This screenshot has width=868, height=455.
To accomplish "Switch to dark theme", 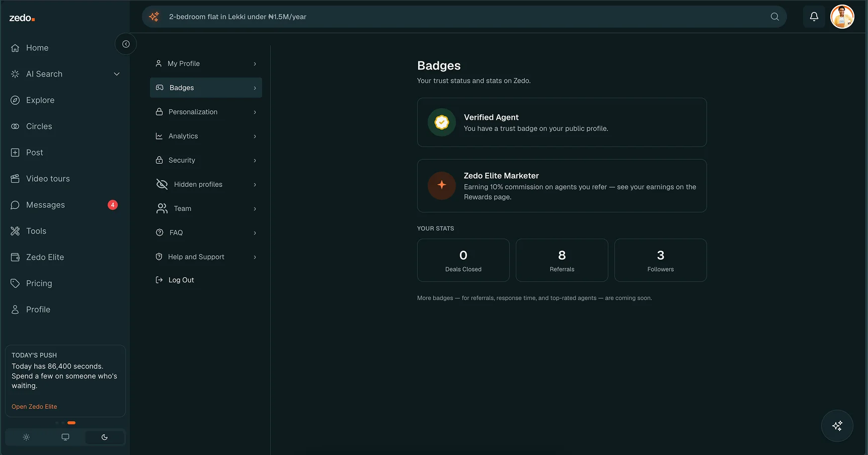I will 105,437.
